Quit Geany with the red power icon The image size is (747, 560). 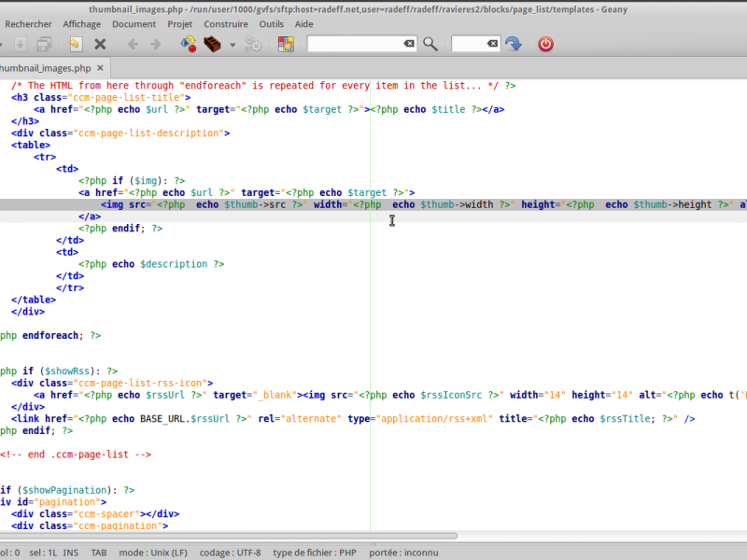point(546,44)
